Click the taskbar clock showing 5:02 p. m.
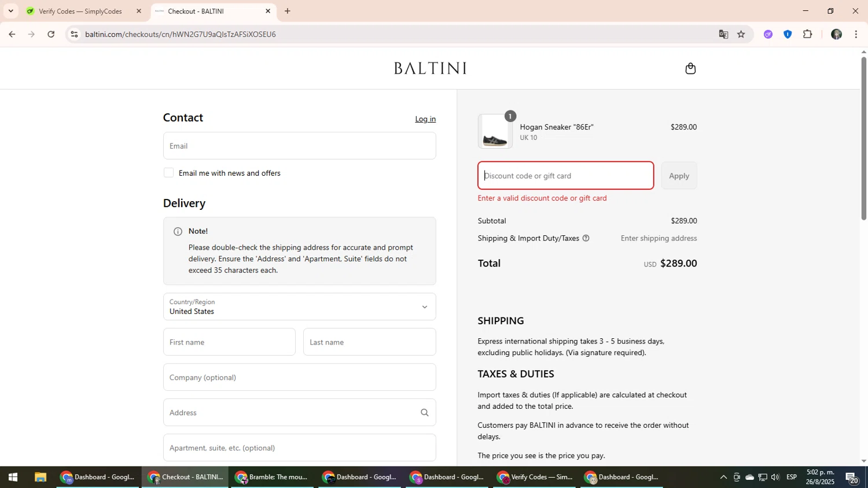 [x=821, y=477]
